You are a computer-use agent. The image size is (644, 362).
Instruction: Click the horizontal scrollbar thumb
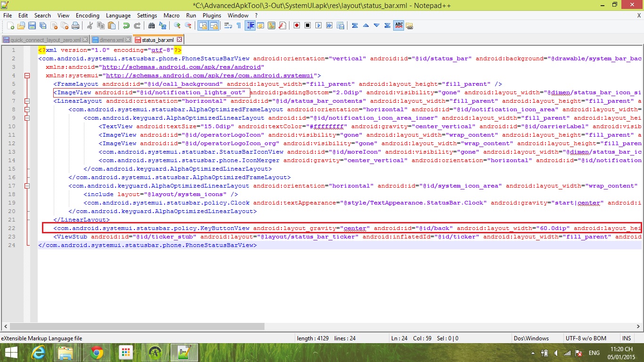pyautogui.click(x=137, y=326)
